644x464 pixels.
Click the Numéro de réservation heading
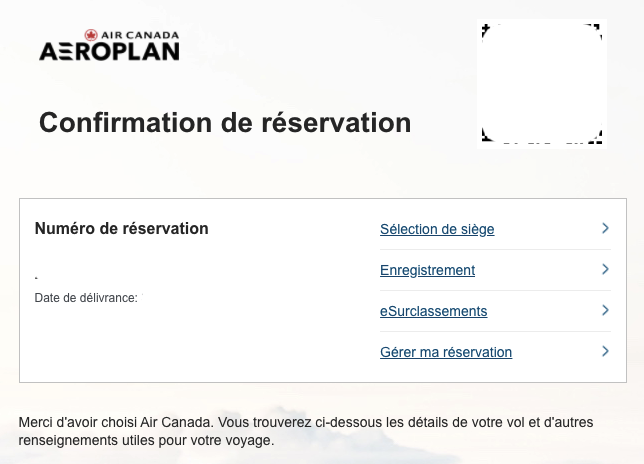(x=121, y=228)
